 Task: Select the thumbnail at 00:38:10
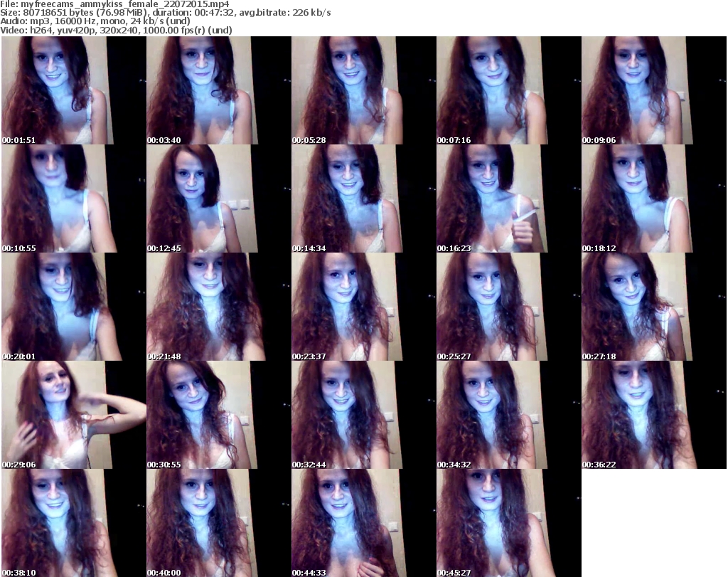(74, 523)
